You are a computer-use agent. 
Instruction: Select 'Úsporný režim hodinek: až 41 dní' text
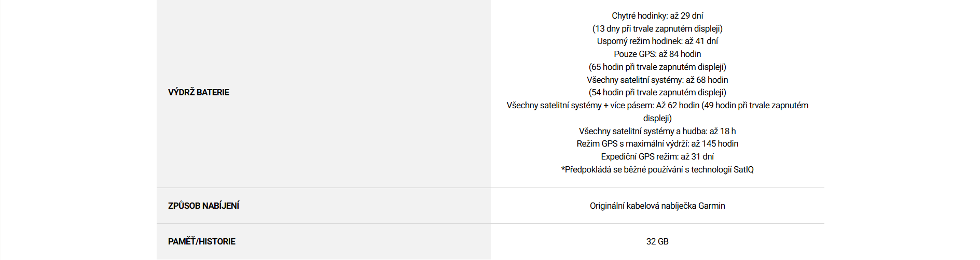[657, 41]
